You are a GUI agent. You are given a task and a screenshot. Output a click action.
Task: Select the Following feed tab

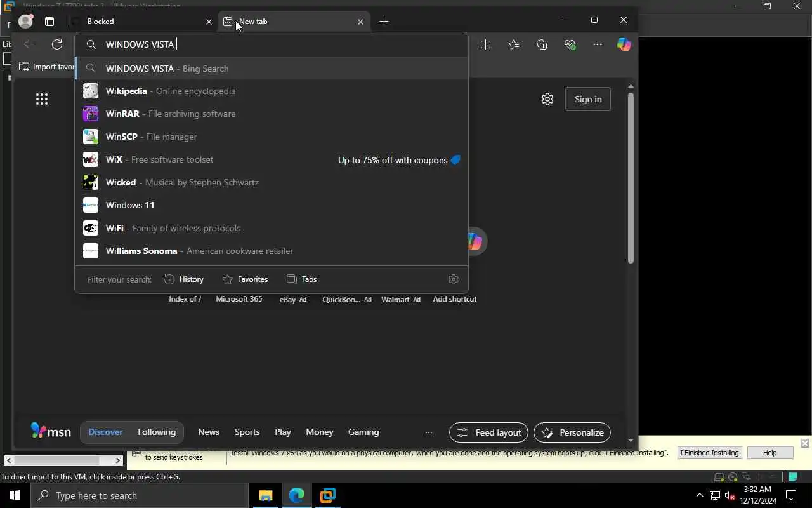tap(157, 432)
